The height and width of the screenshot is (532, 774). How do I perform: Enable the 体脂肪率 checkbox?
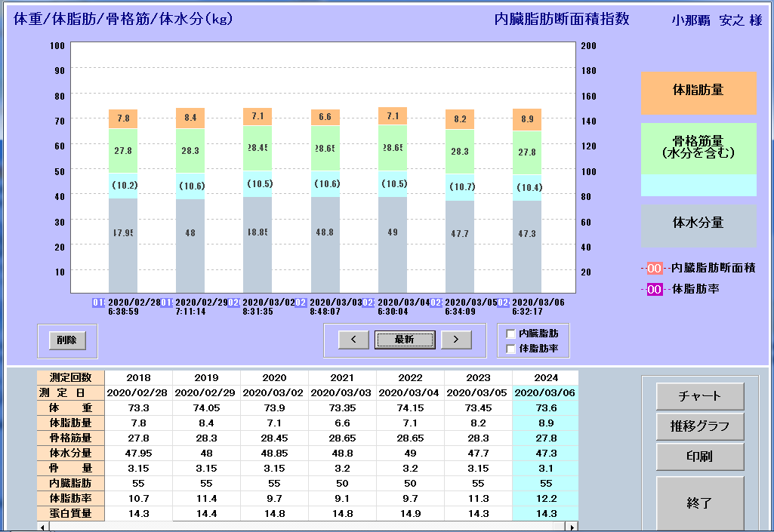[x=511, y=349]
